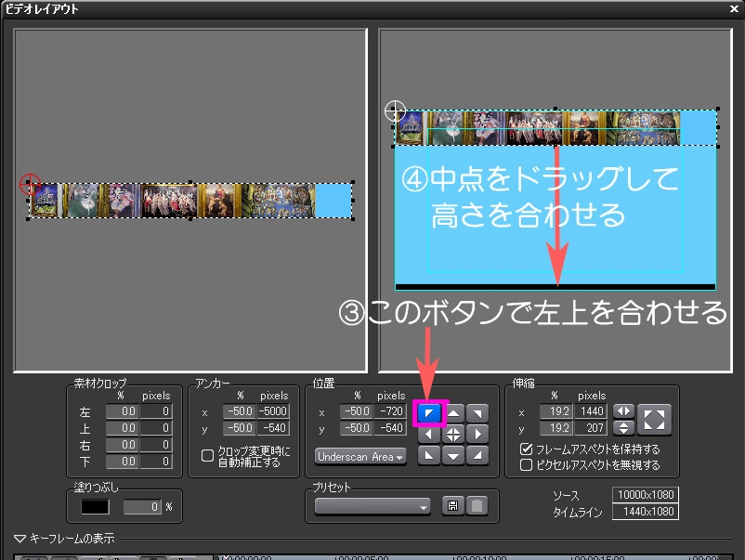
Task: Click the align bottom-left position button
Action: pos(428,455)
